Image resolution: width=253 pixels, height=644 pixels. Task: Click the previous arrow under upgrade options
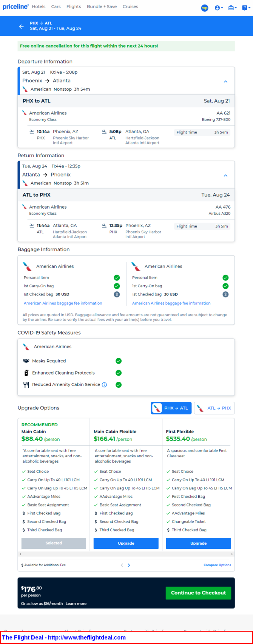pyautogui.click(x=122, y=565)
